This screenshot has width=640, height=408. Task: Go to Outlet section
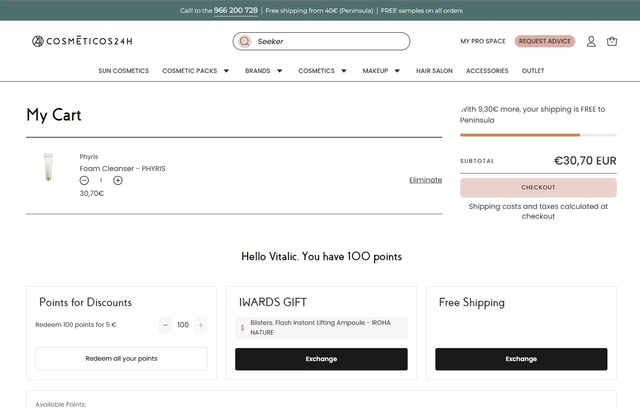533,71
